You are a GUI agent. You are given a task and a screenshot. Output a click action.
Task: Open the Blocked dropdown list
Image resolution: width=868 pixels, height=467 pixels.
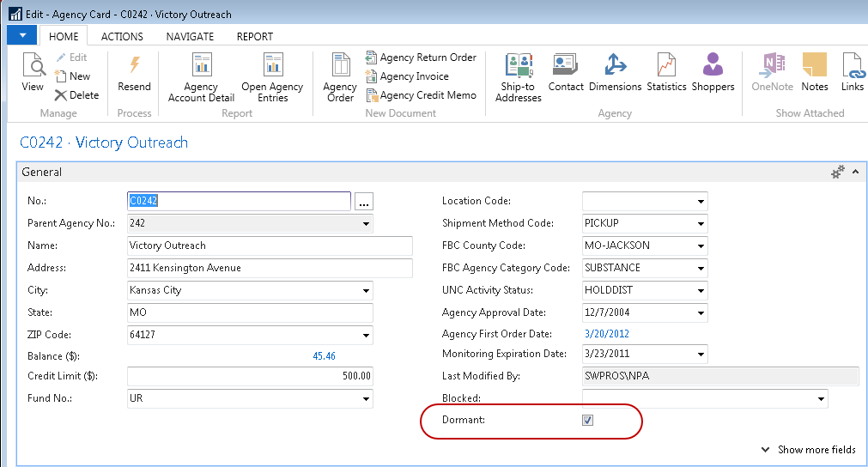[821, 399]
